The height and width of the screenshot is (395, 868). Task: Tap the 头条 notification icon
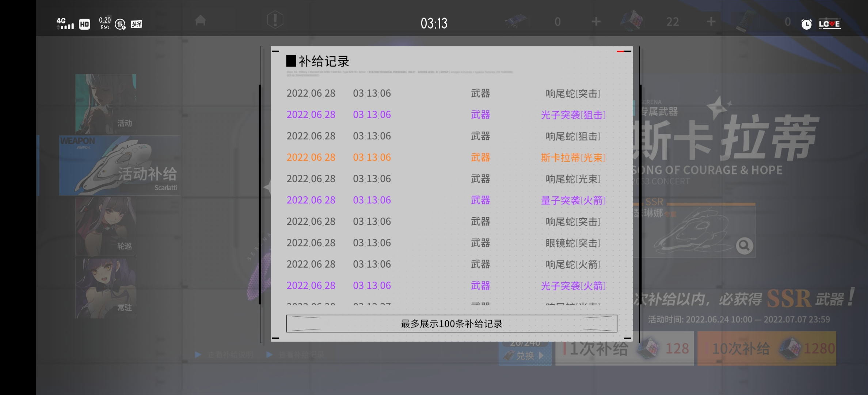(x=137, y=24)
